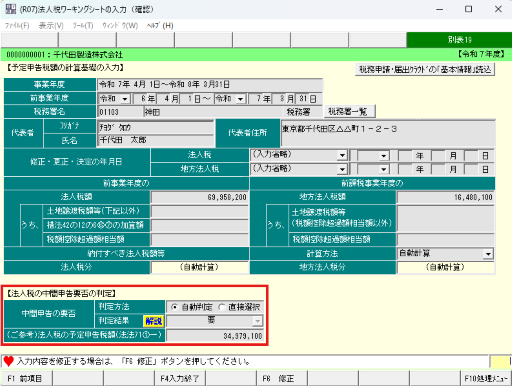Viewport: 512px width, 386px height.
Task: Click the left 税額控除超過額相当額 input field
Action: pos(199,239)
